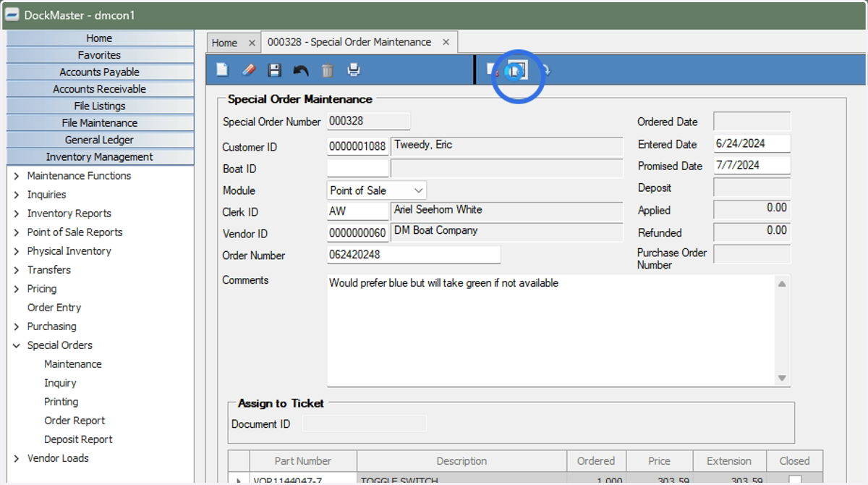Screen dimensions: 868x485
Task: Create a new special order record
Action: coord(222,70)
